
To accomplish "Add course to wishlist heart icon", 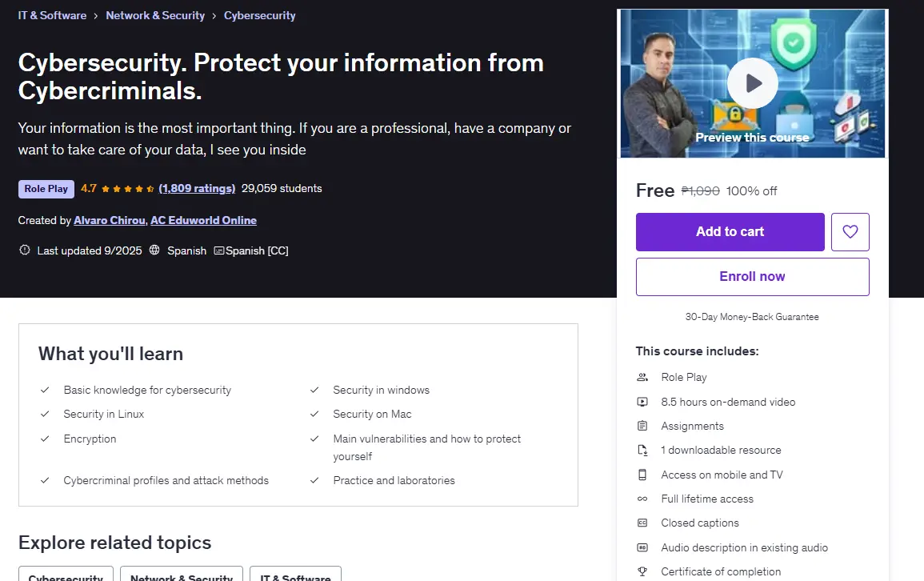I will [850, 231].
